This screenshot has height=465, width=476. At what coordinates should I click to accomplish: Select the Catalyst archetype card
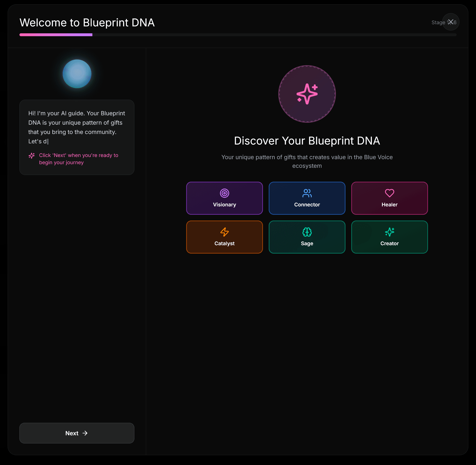(x=224, y=237)
